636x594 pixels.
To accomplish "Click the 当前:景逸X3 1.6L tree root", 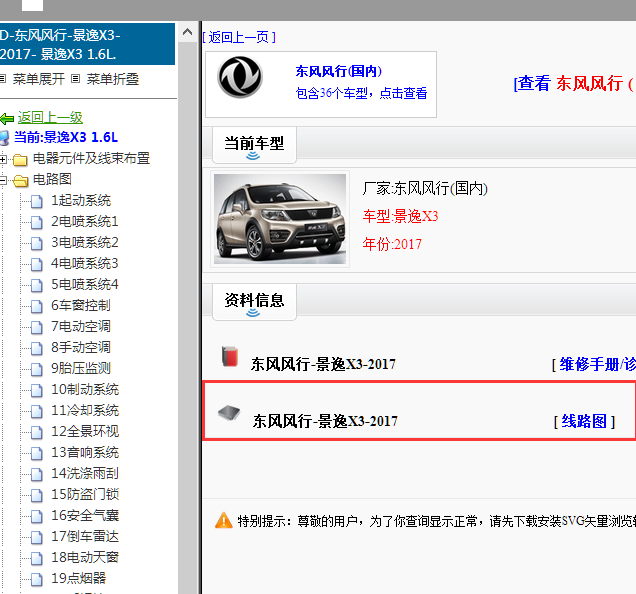I will click(x=66, y=138).
